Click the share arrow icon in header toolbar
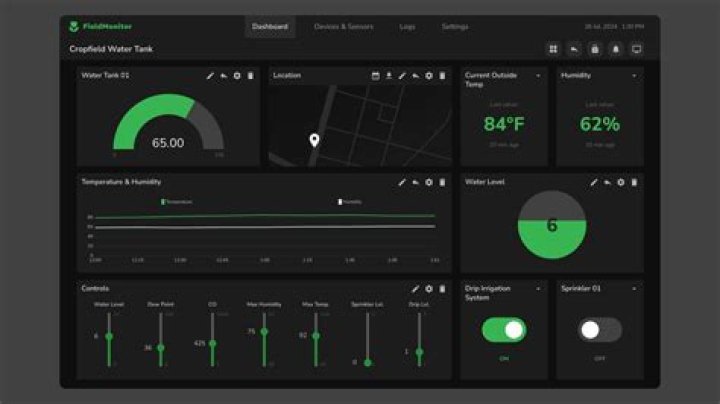Viewport: 720px width, 404px height. point(574,49)
